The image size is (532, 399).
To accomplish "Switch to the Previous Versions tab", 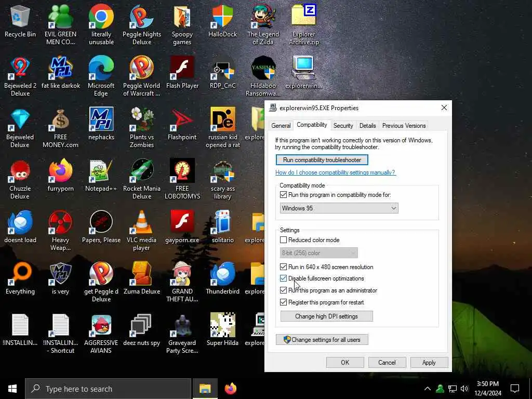I will [x=404, y=126].
